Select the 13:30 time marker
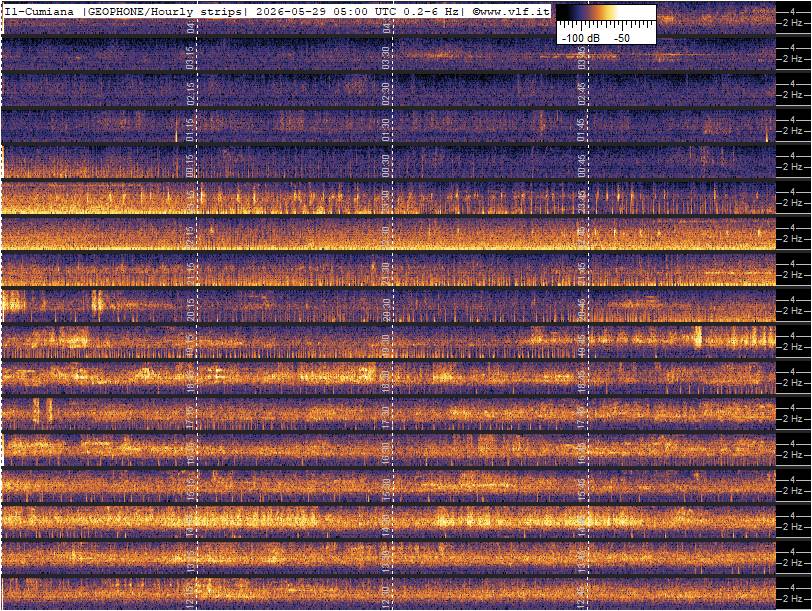Viewport: 812px width, 611px height. pos(386,562)
